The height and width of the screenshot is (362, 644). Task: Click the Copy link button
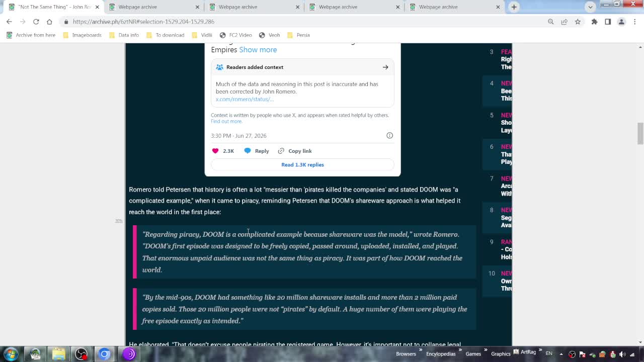[x=295, y=151]
